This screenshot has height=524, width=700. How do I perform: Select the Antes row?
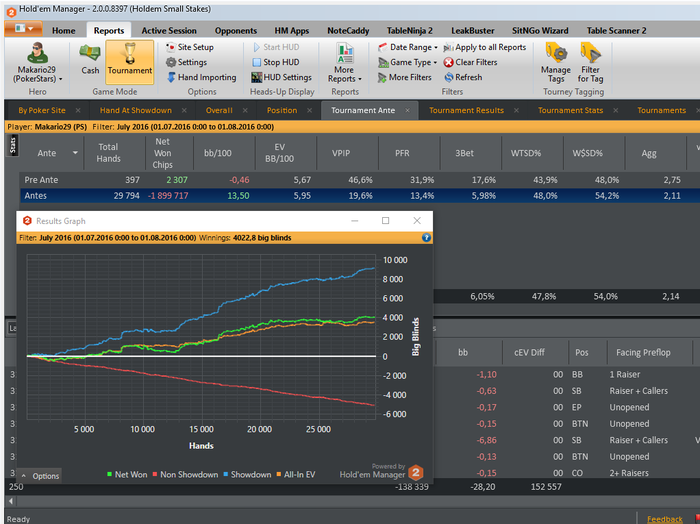point(359,195)
